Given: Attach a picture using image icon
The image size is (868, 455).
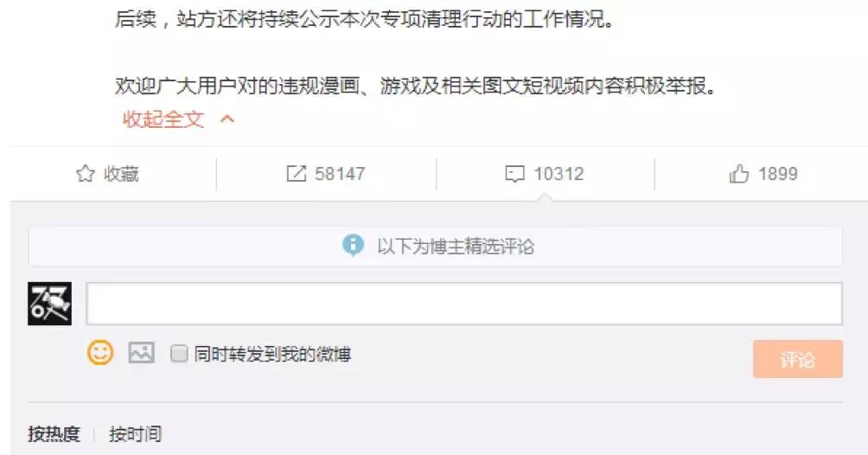Looking at the screenshot, I should 141,352.
